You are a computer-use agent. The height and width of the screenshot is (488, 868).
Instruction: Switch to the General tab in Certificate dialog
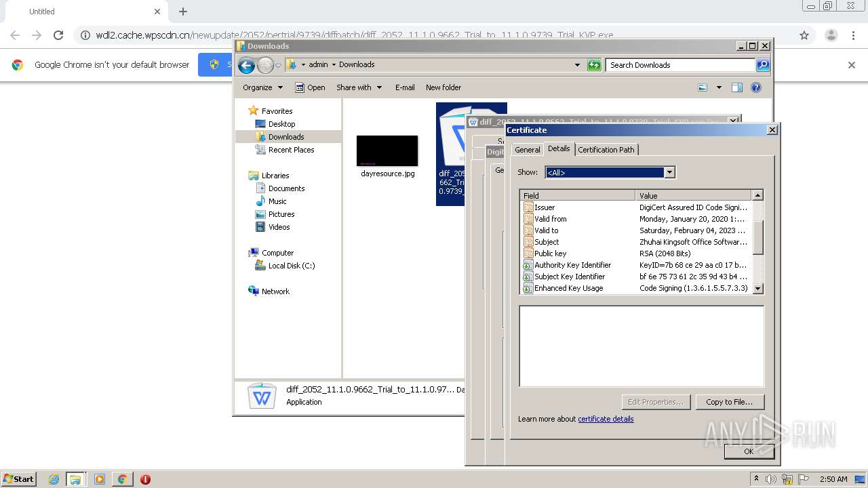click(x=527, y=150)
